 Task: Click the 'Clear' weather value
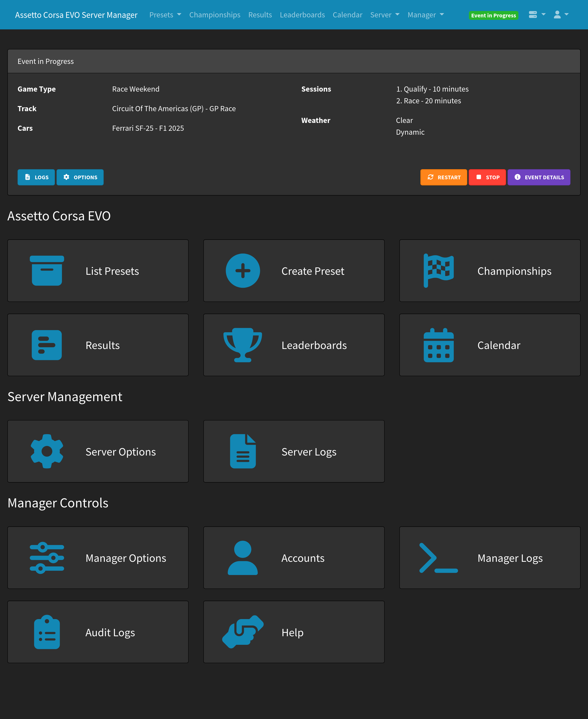tap(404, 120)
